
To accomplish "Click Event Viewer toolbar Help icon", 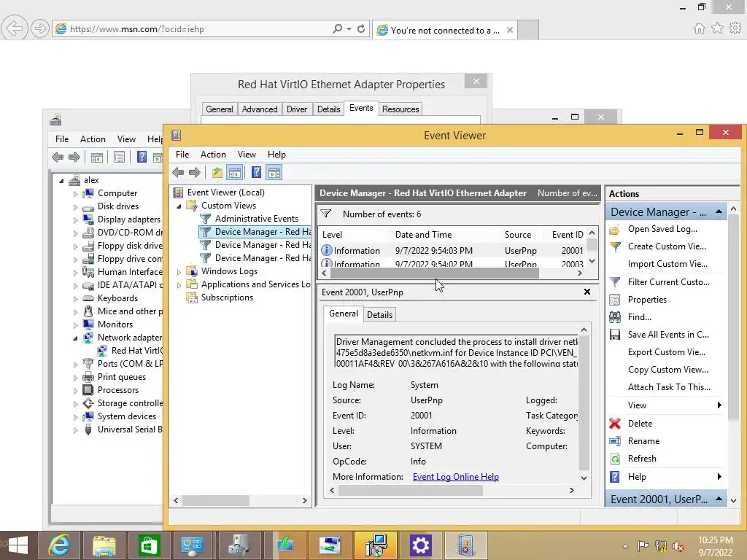I will tap(256, 172).
